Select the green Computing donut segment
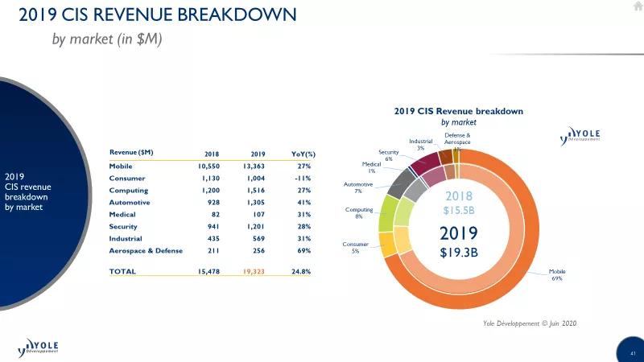Image resolution: width=644 pixels, height=362 pixels. pos(387,213)
